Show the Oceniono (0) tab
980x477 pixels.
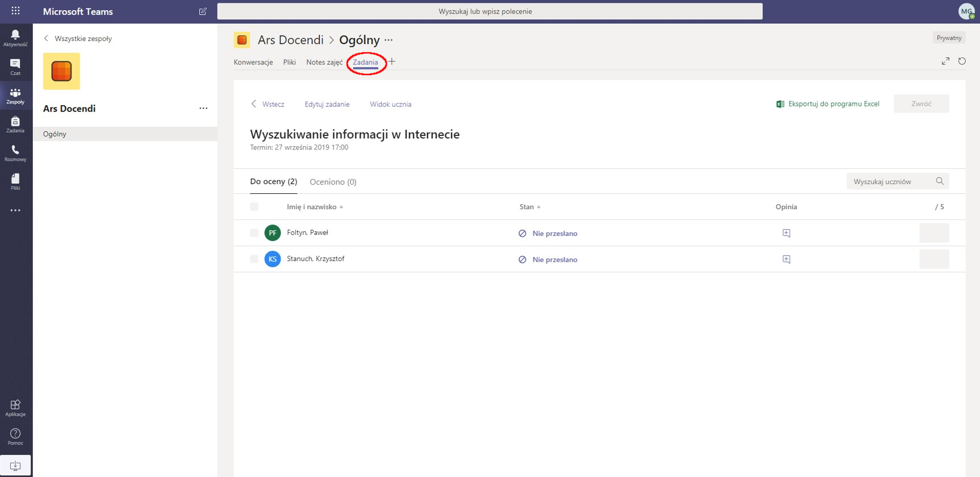click(333, 182)
